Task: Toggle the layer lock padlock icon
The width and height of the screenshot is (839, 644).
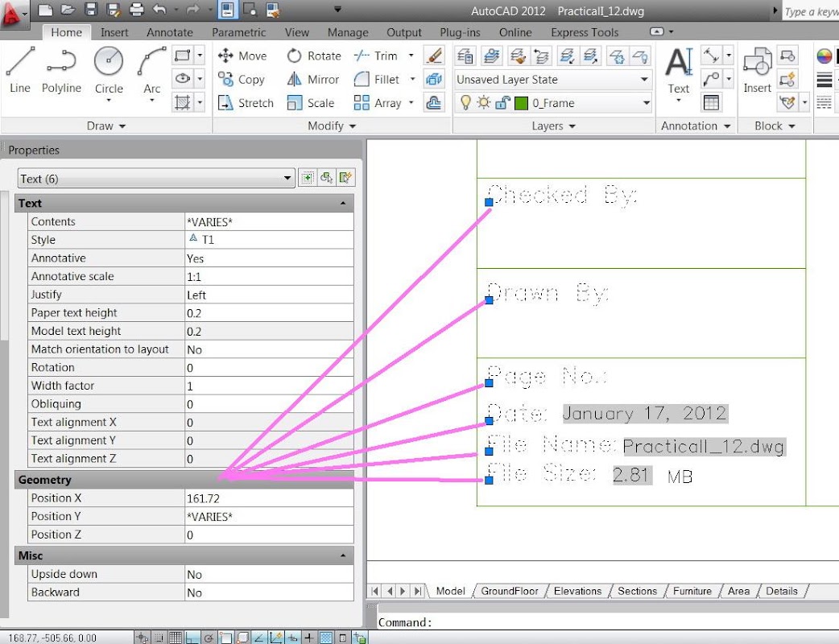Action: click(x=502, y=103)
